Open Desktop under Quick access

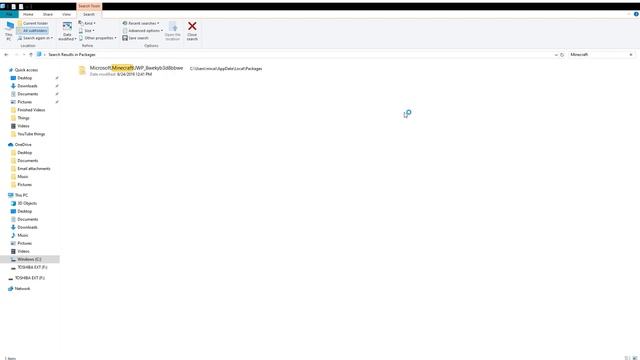pyautogui.click(x=24, y=78)
